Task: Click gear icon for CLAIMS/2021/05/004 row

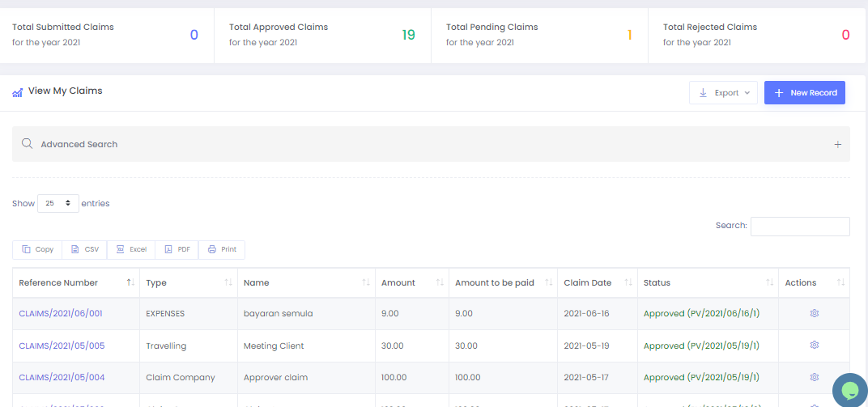Action: [x=815, y=377]
